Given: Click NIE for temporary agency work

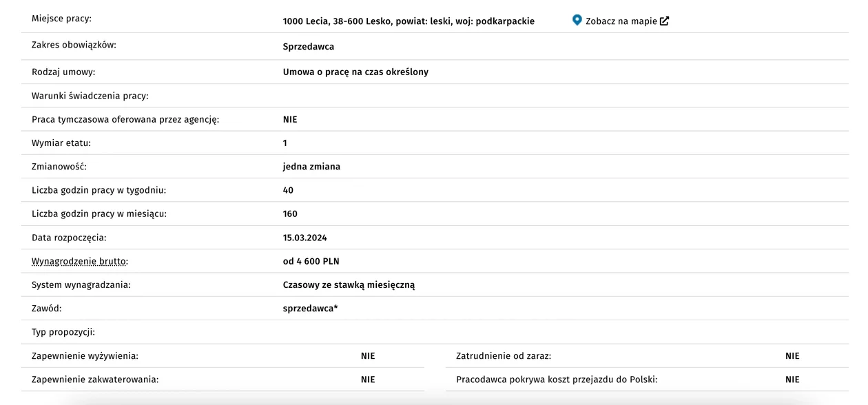Looking at the screenshot, I should (290, 120).
